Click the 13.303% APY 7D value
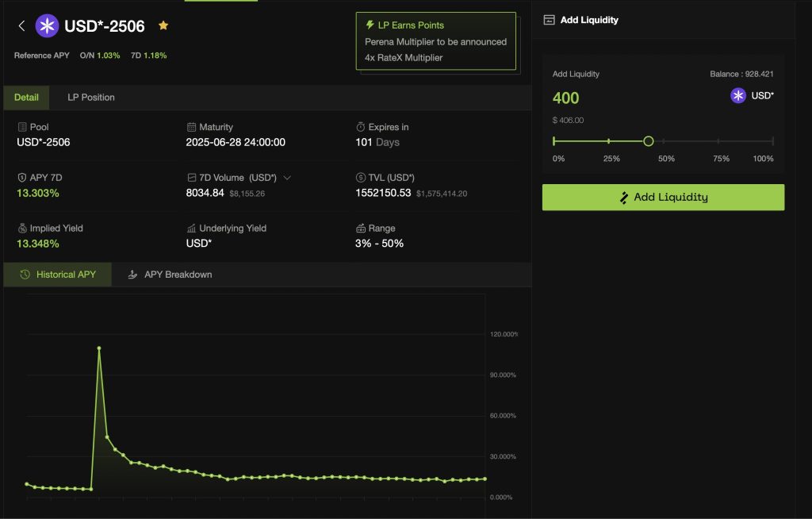The image size is (812, 519). click(38, 194)
